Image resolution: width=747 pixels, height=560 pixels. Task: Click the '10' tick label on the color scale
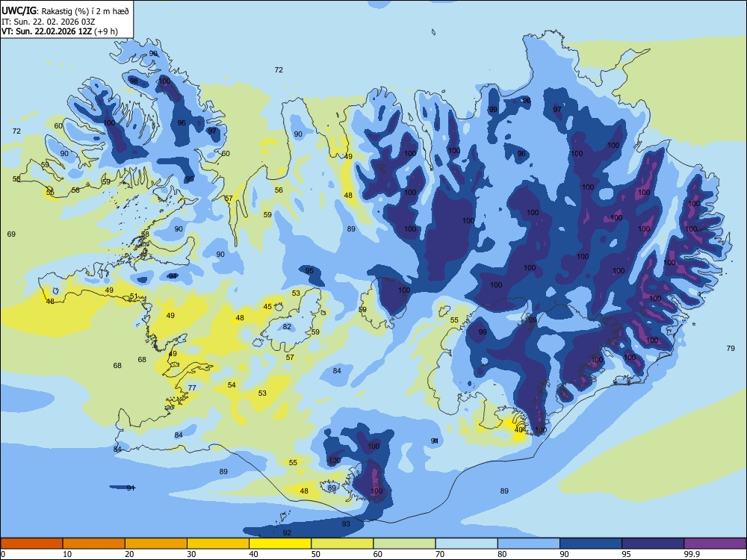click(67, 554)
